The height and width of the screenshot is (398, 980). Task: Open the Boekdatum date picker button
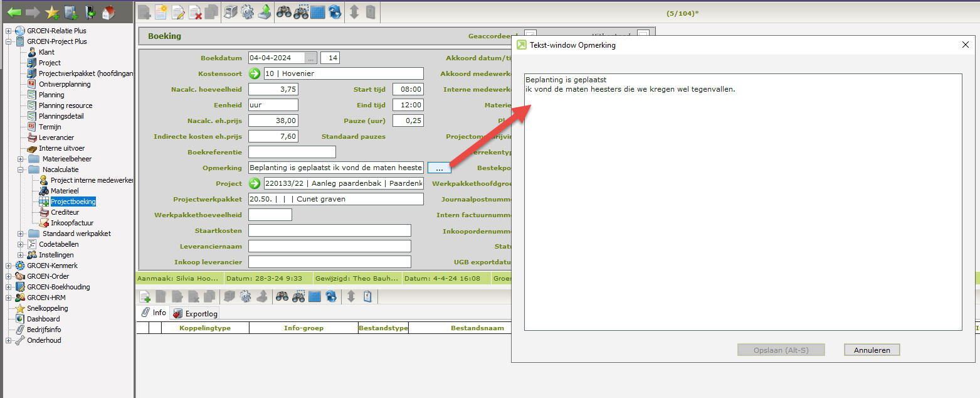pyautogui.click(x=310, y=58)
